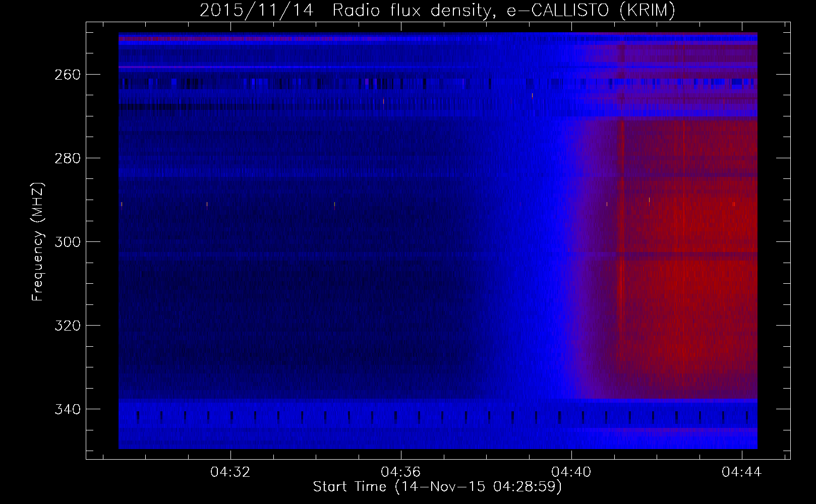The height and width of the screenshot is (504, 816).
Task: Click the 300 frequency tick label
Action: click(67, 242)
